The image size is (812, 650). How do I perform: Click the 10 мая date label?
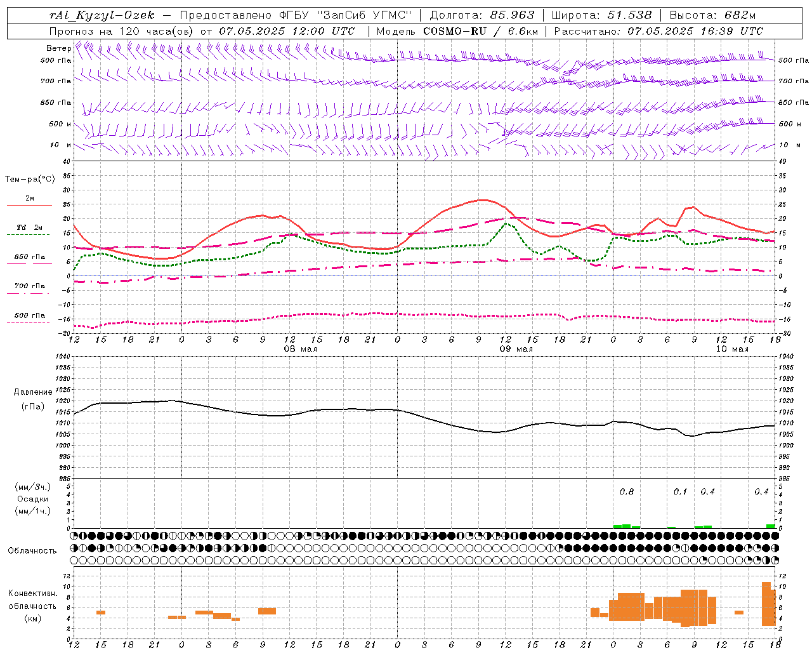point(732,349)
